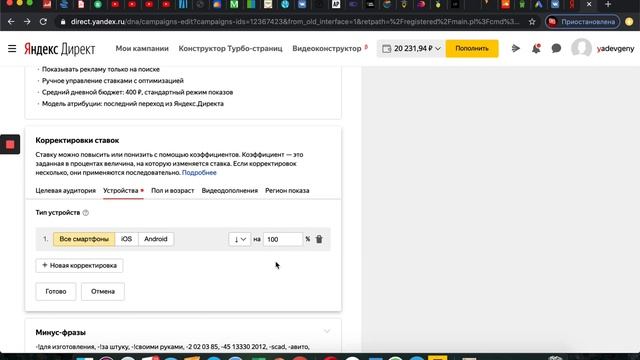Open the messages arrow icon in header

click(x=516, y=49)
